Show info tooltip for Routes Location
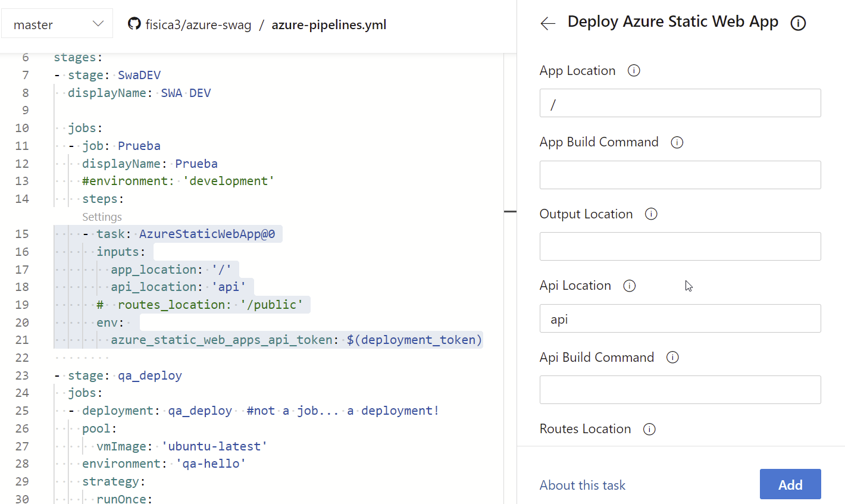 pos(649,429)
